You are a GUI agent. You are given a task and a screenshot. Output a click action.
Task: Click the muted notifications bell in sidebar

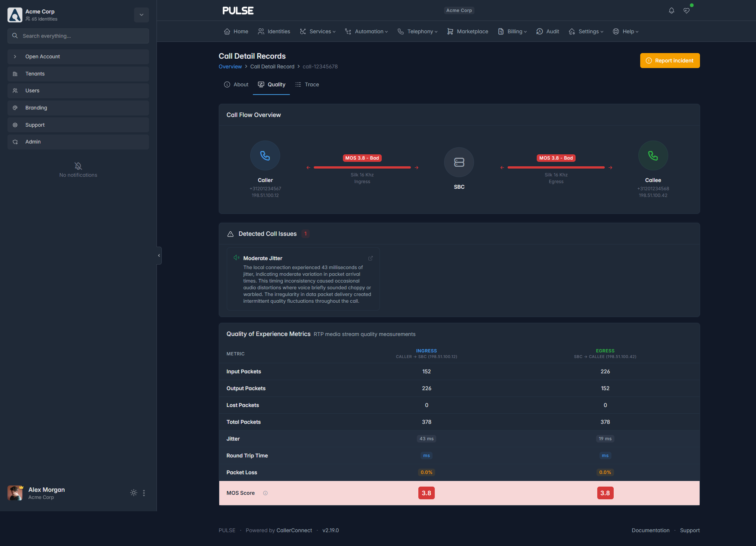pyautogui.click(x=78, y=166)
